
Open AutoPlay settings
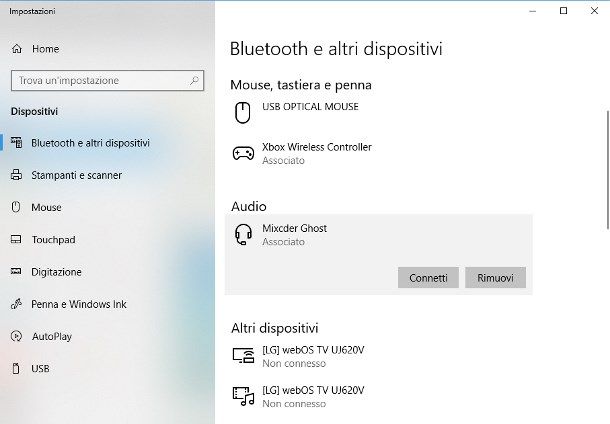52,336
